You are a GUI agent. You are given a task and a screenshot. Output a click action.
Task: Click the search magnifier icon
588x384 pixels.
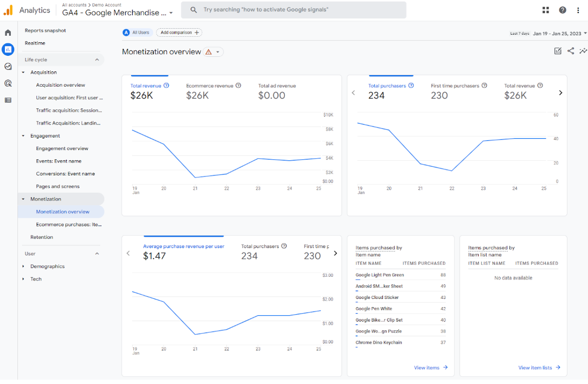pos(193,10)
